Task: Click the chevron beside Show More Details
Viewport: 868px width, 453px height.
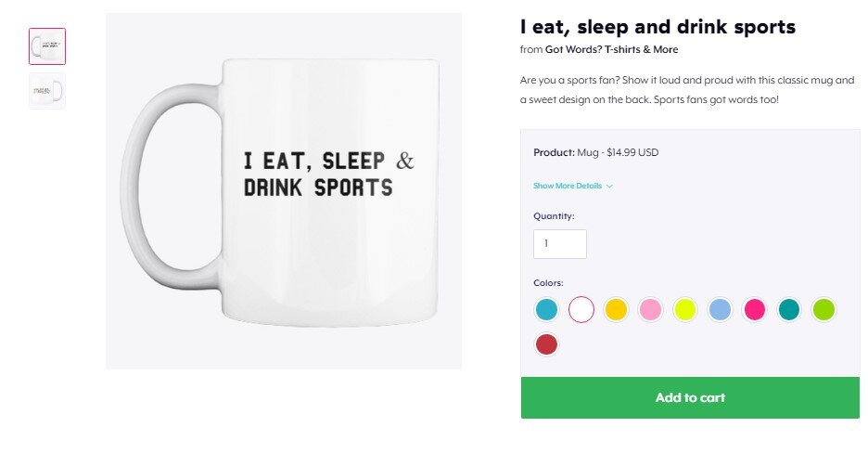Action: [x=609, y=186]
